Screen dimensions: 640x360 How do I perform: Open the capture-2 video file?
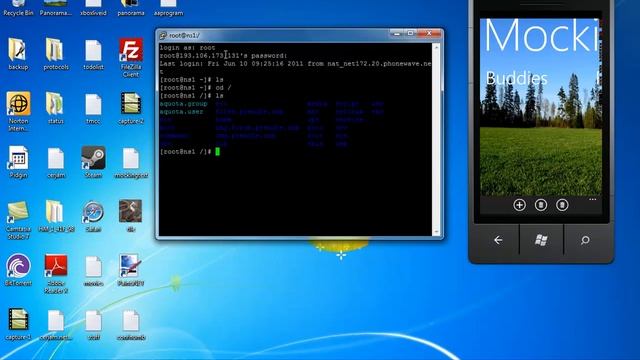(131, 108)
